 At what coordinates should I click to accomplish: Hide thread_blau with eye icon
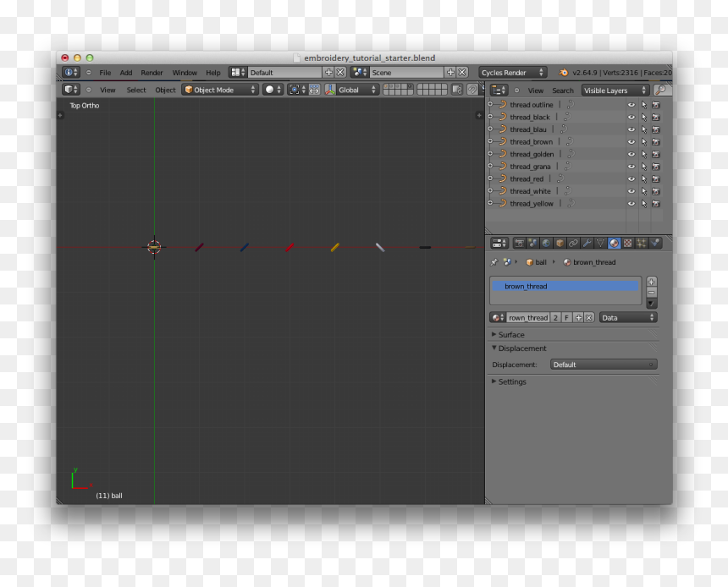point(631,129)
